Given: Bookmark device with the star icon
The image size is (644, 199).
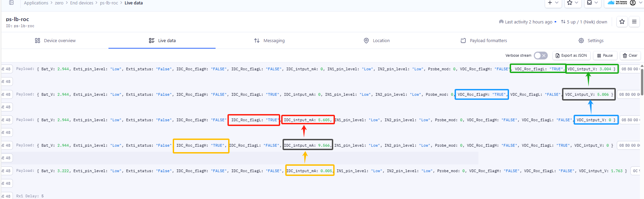Looking at the screenshot, I should coord(622,22).
